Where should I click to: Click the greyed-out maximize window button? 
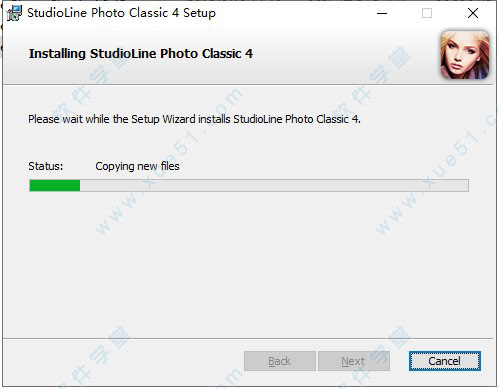[427, 13]
